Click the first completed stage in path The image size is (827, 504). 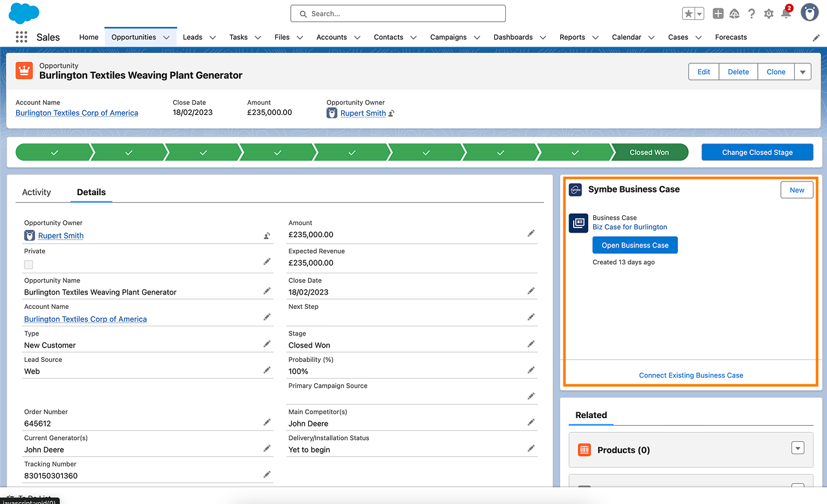click(x=54, y=152)
